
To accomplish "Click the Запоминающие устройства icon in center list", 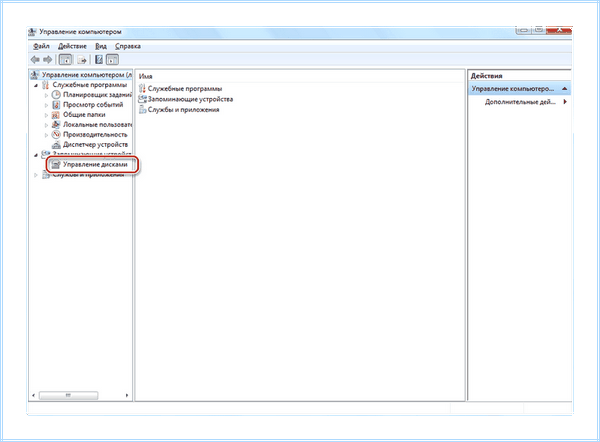I will pos(142,99).
